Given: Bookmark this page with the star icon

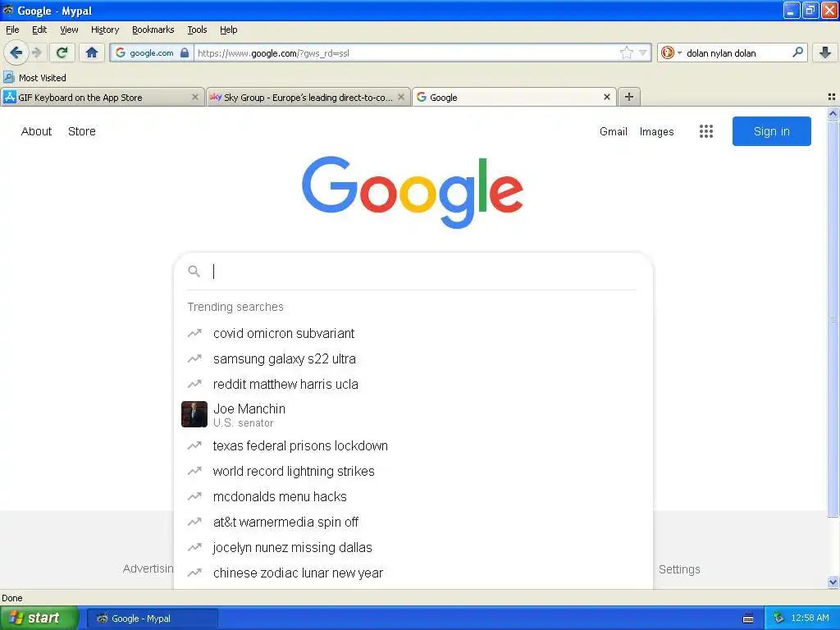Looking at the screenshot, I should coord(626,52).
